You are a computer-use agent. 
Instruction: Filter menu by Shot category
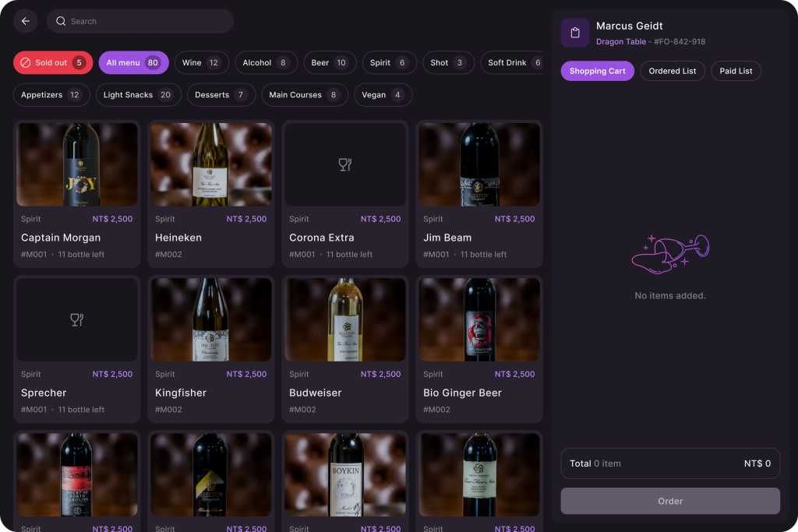[448, 62]
